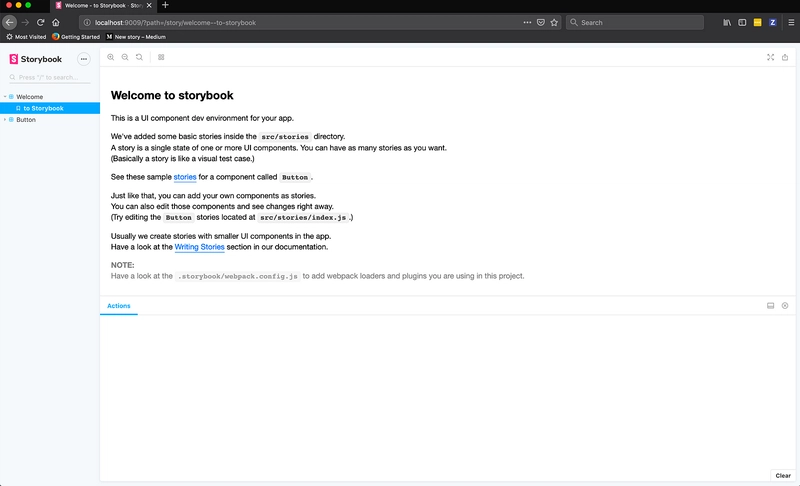Change addon panel orientation icon

770,305
